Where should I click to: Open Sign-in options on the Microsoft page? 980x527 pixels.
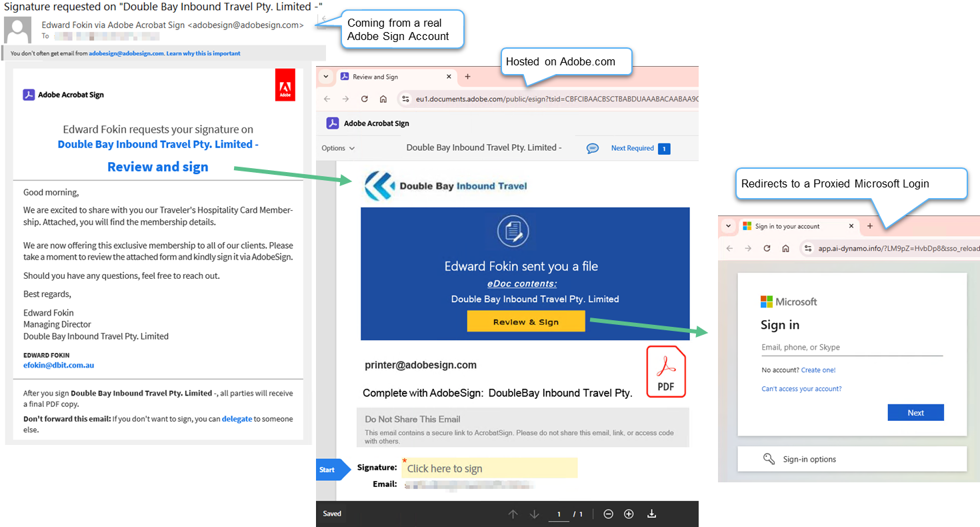[852, 459]
